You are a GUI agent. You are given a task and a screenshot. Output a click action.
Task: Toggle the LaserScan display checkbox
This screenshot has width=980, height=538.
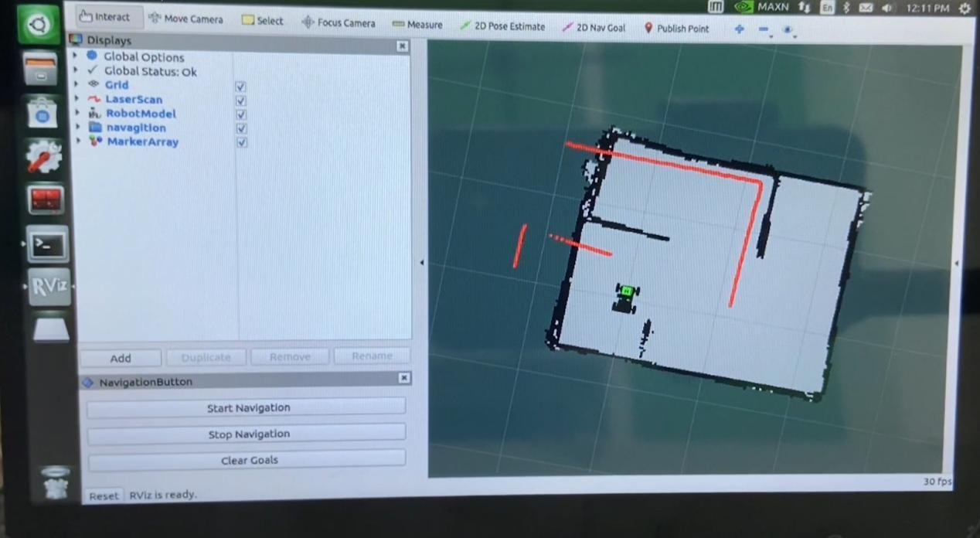tap(240, 100)
